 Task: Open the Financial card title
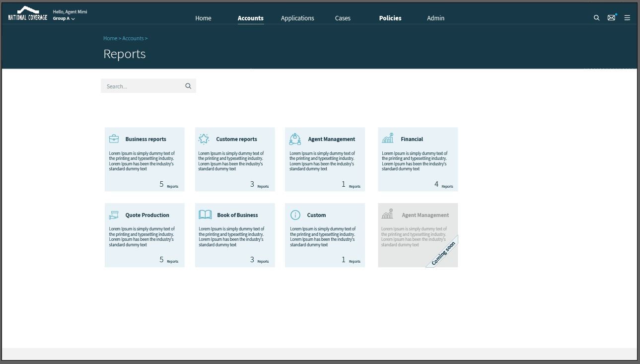point(412,139)
